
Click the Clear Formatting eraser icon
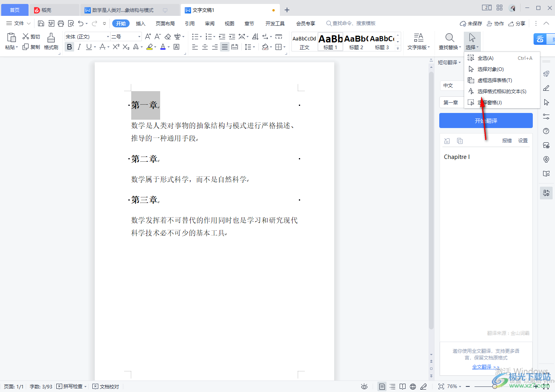(168, 36)
